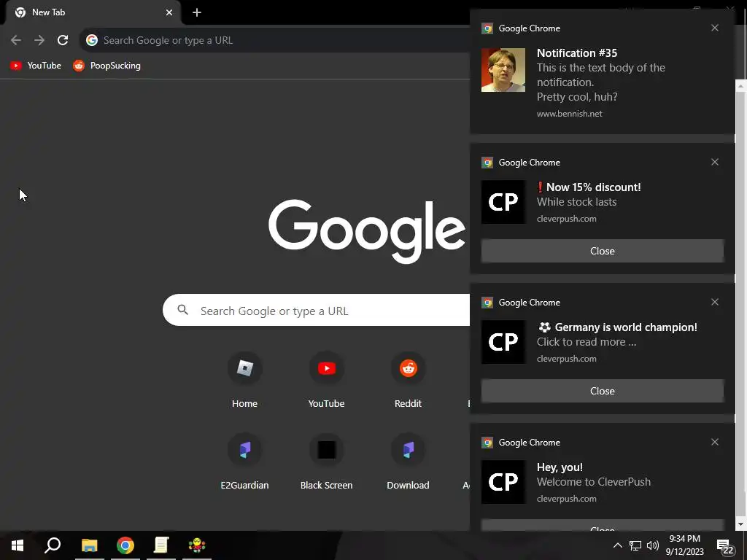This screenshot has width=747, height=560.
Task: Click the www.bennish.net source text
Action: [x=569, y=114]
